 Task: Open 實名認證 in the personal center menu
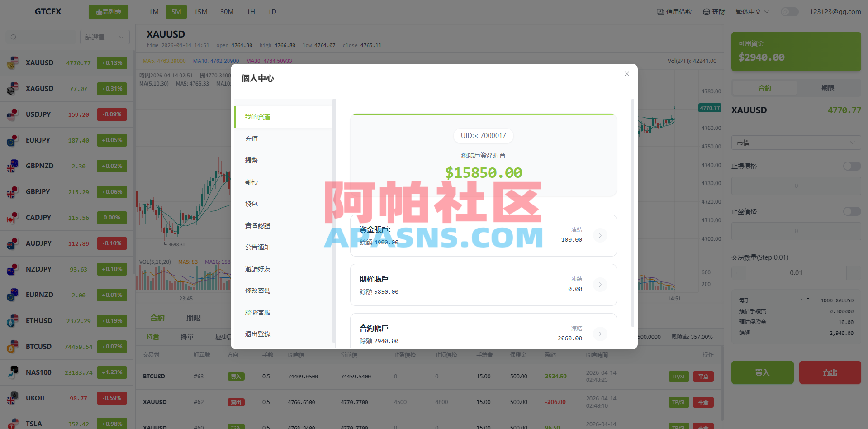(x=284, y=225)
